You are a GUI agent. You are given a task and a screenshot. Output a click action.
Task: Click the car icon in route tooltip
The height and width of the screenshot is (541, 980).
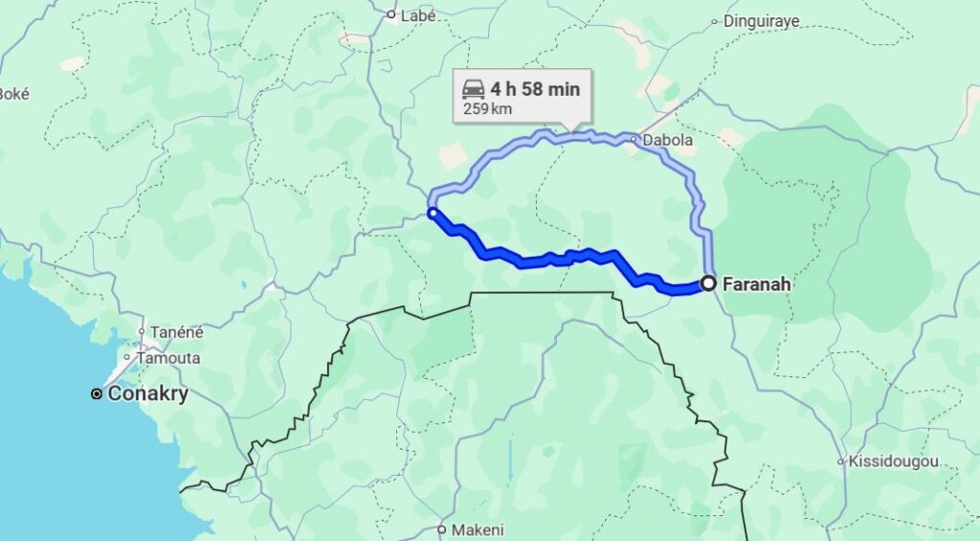[473, 90]
